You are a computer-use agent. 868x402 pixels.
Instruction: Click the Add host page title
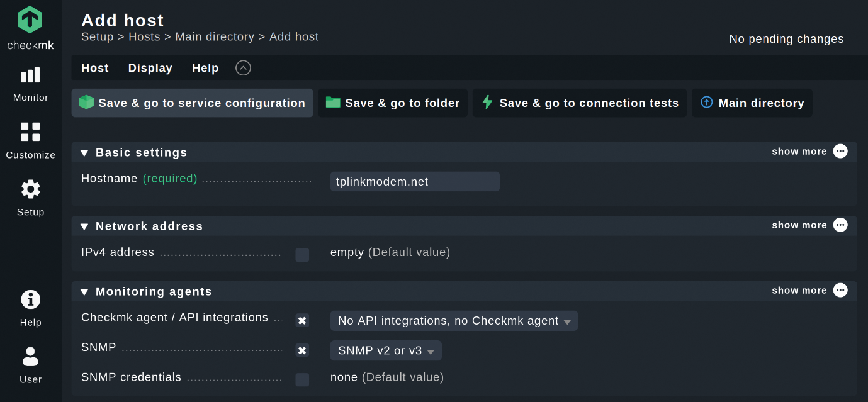(x=123, y=20)
